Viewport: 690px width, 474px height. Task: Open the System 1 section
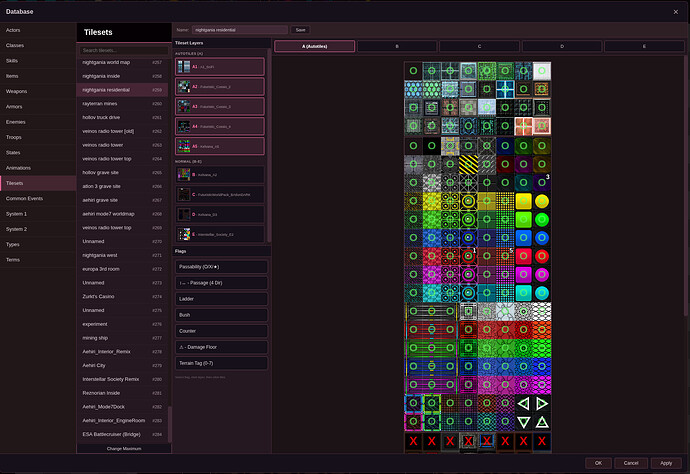[x=38, y=214]
